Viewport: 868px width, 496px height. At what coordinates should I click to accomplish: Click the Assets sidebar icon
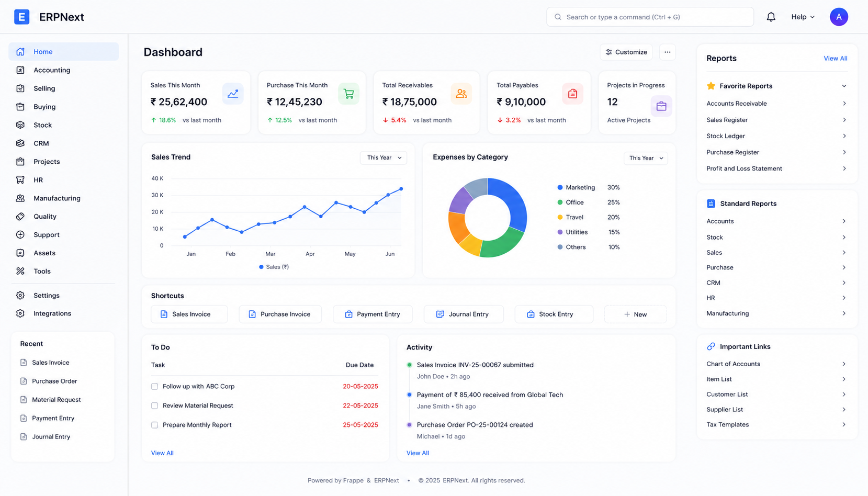tap(20, 253)
